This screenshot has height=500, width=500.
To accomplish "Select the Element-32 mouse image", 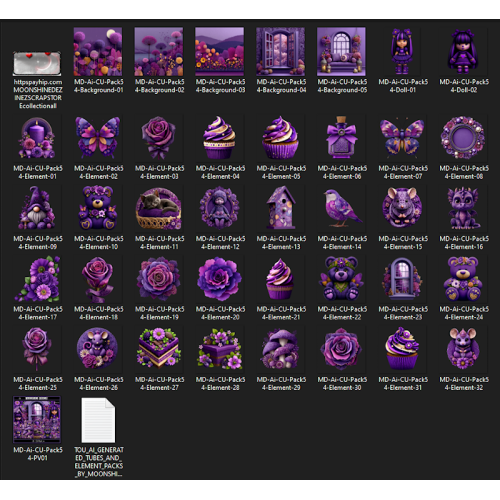I will [x=463, y=349].
